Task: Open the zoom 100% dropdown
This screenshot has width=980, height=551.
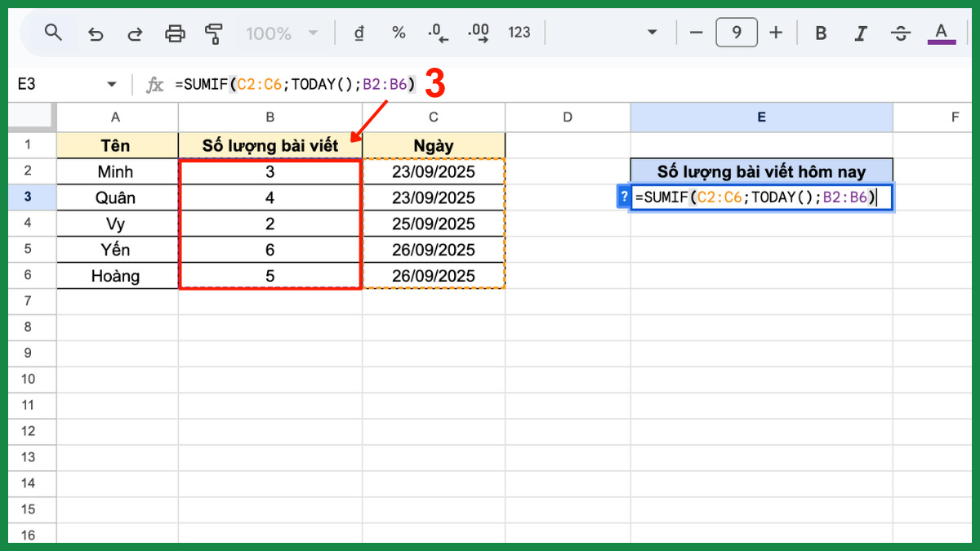Action: 282,33
